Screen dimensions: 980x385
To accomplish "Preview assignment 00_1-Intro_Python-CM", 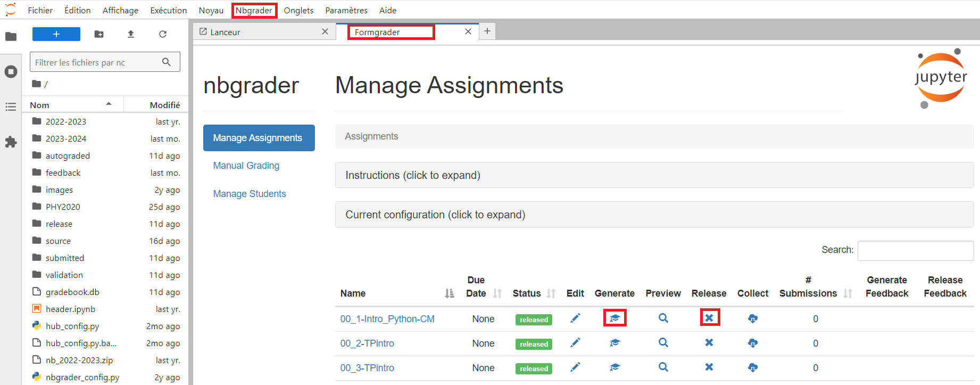I will (x=663, y=318).
